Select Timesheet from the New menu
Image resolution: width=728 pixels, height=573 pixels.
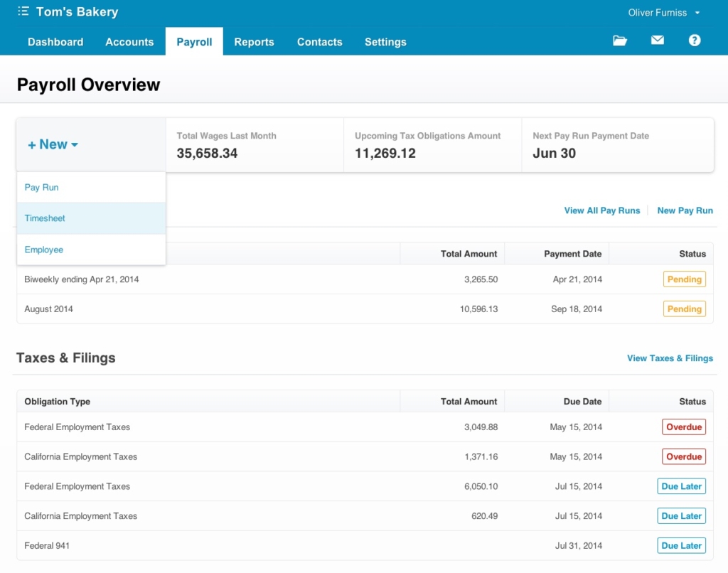[45, 218]
